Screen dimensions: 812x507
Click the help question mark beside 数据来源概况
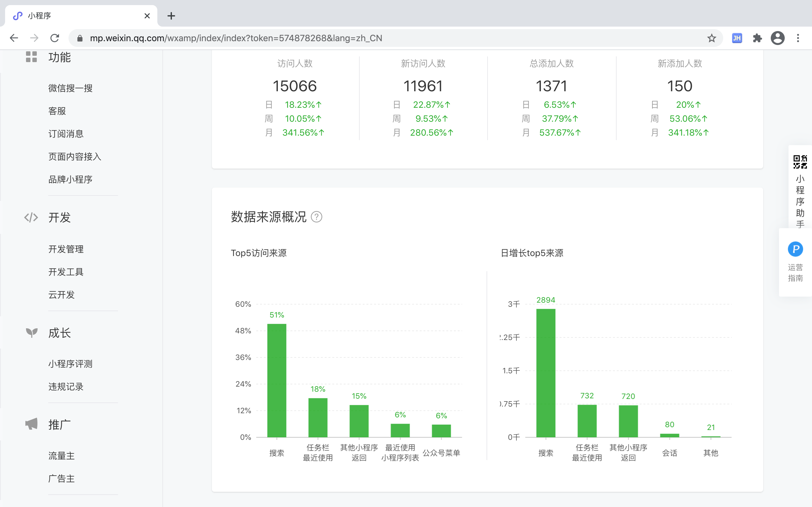point(317,217)
